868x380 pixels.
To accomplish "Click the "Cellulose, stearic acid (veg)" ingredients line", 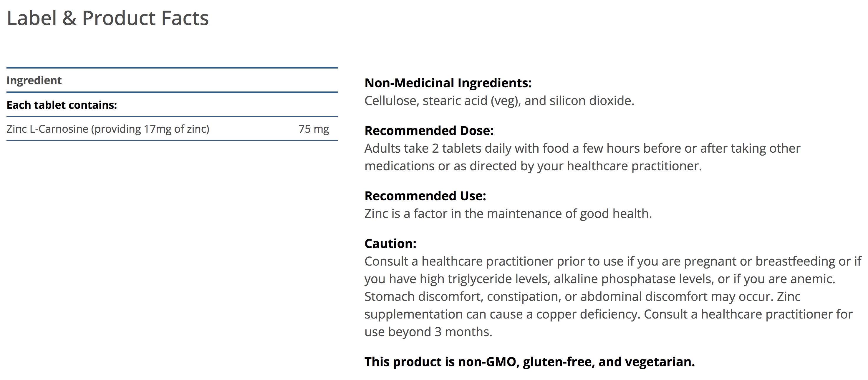I will pos(499,101).
